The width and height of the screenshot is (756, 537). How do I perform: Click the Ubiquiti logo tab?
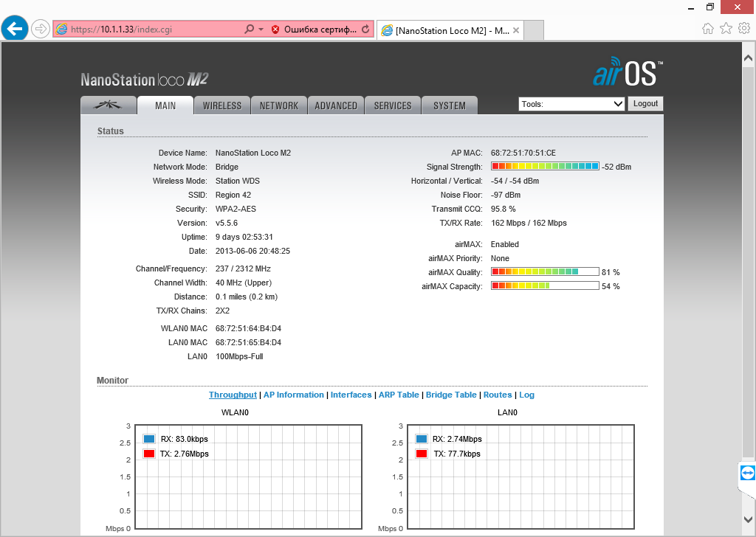pos(109,105)
